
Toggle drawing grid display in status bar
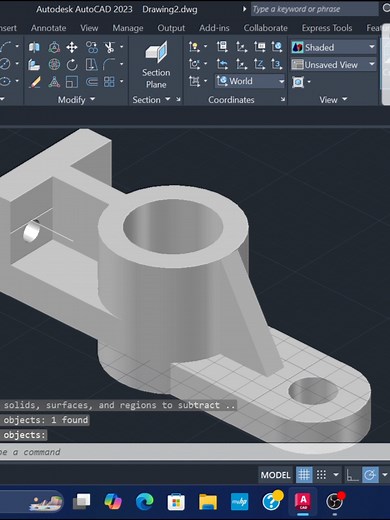[x=304, y=475]
